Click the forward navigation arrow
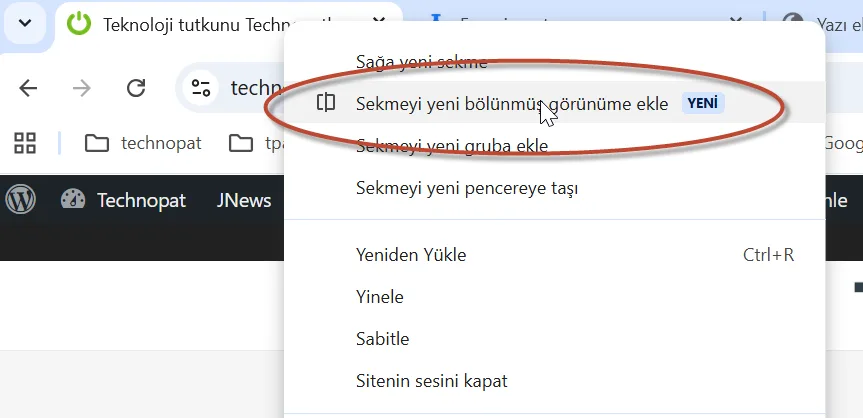Screen dimensions: 863x418 pos(82,88)
